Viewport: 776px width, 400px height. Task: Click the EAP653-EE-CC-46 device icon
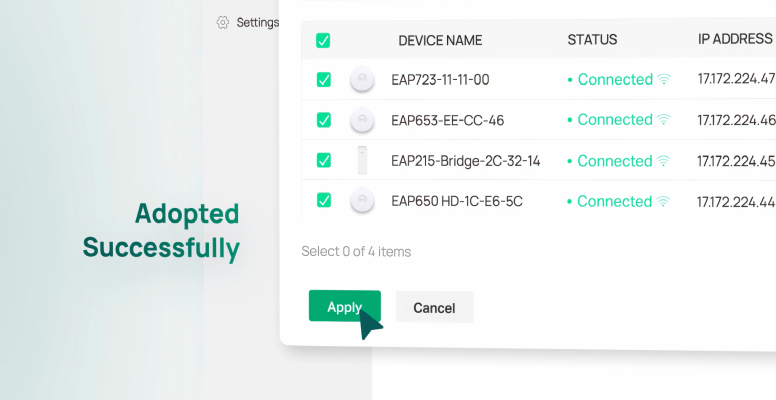[x=362, y=120]
